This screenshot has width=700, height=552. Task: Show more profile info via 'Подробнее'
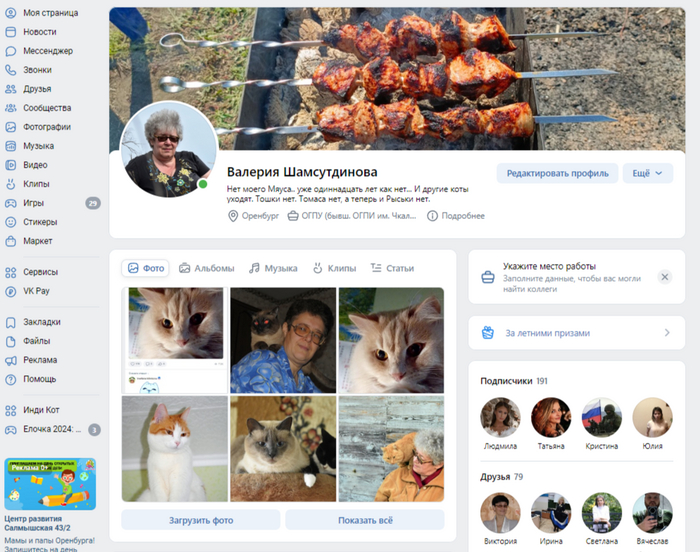[456, 216]
